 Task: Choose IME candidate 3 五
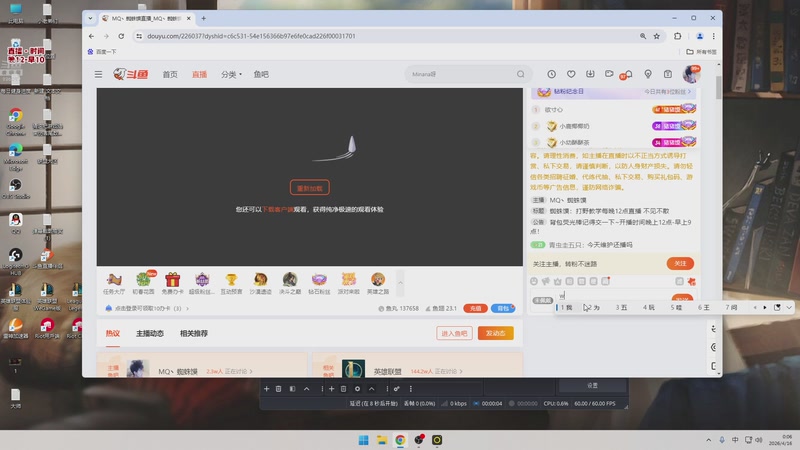pyautogui.click(x=621, y=308)
